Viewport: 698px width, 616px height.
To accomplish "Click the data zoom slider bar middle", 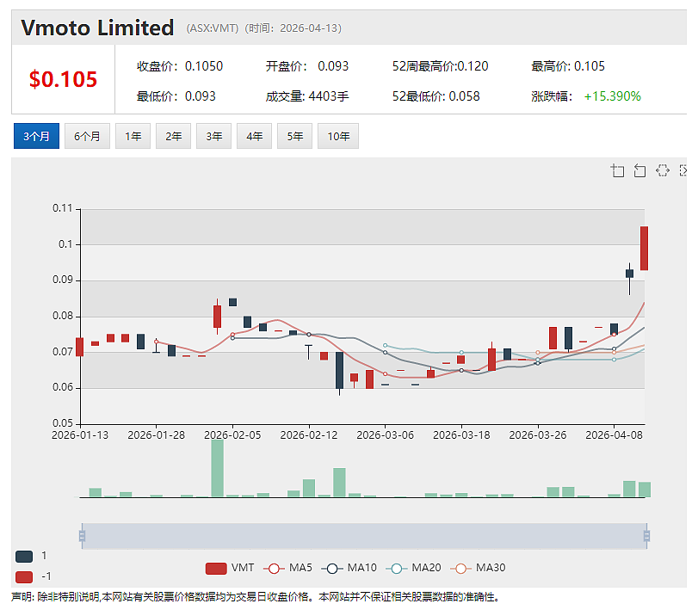I will pos(364,536).
